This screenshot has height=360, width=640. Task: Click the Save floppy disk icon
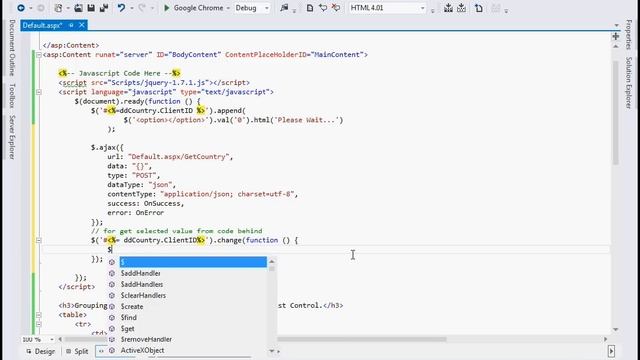pos(91,8)
